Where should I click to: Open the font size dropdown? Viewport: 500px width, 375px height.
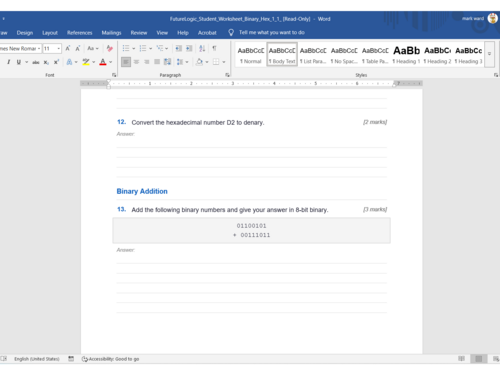click(59, 49)
